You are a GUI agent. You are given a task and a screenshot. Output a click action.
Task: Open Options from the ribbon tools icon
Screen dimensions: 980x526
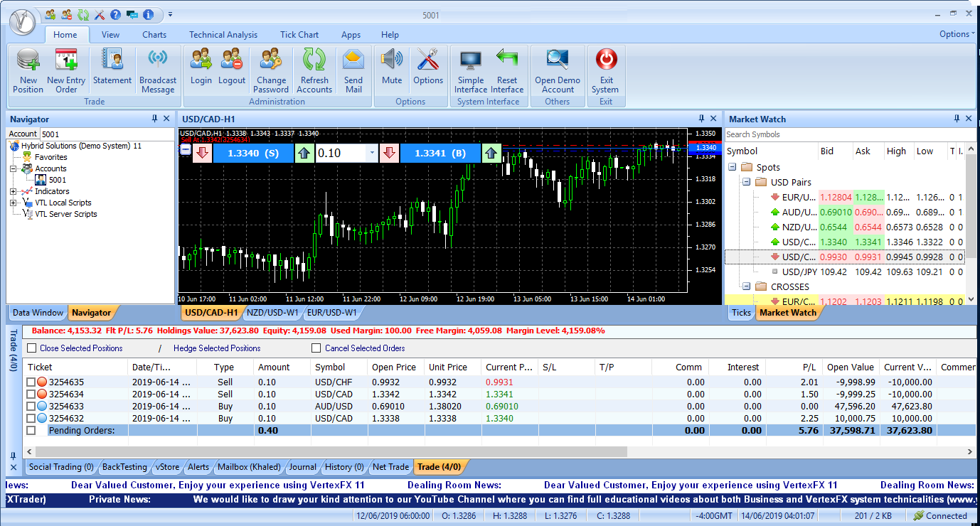[x=428, y=68]
